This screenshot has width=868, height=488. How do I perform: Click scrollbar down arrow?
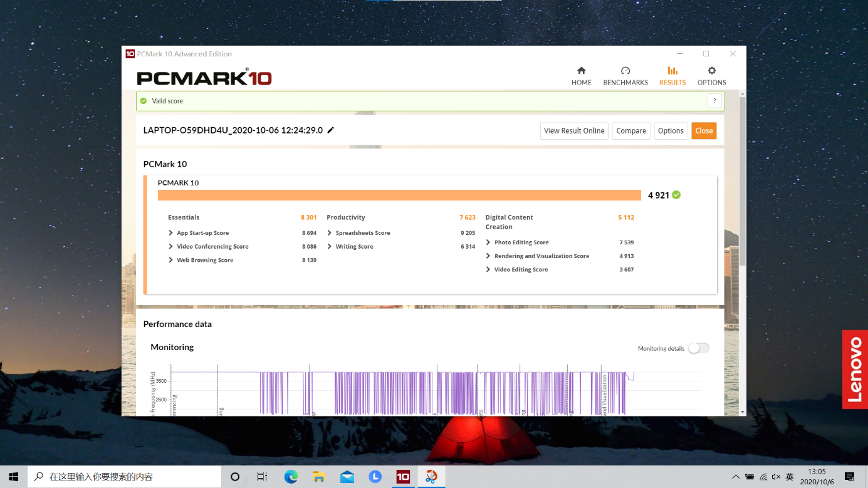click(743, 412)
